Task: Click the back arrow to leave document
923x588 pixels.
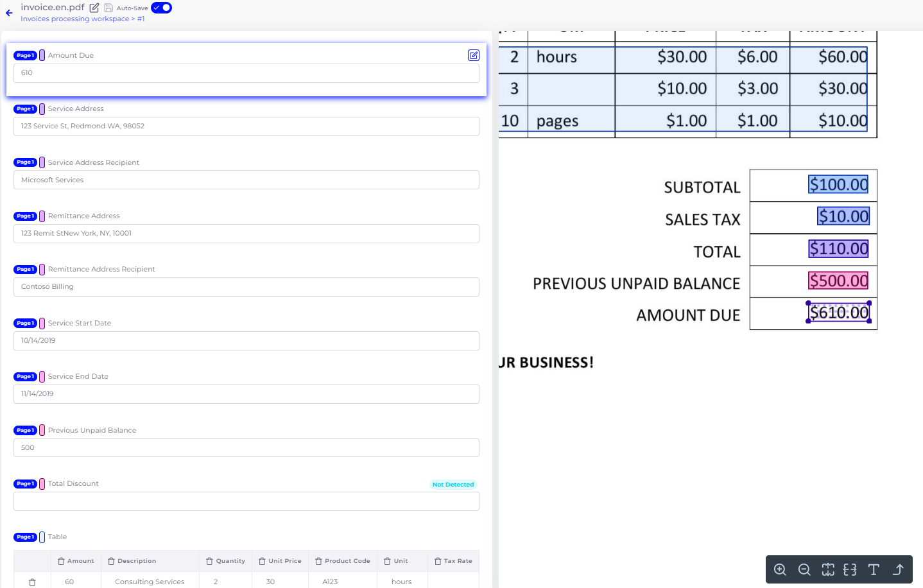Action: pyautogui.click(x=9, y=13)
